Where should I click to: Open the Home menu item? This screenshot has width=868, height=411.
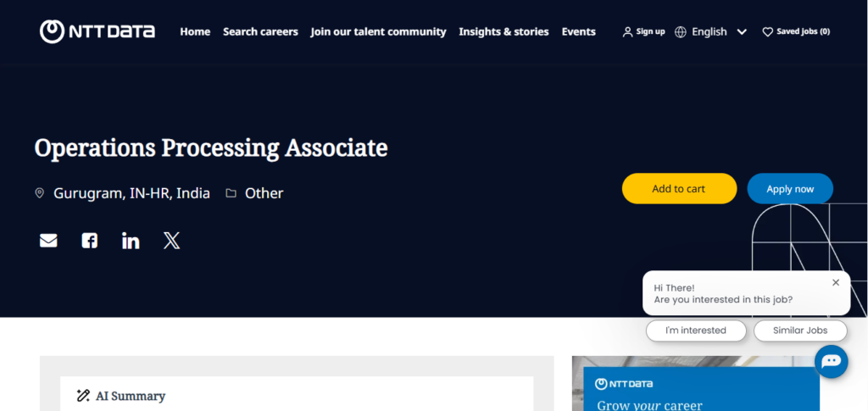[195, 32]
